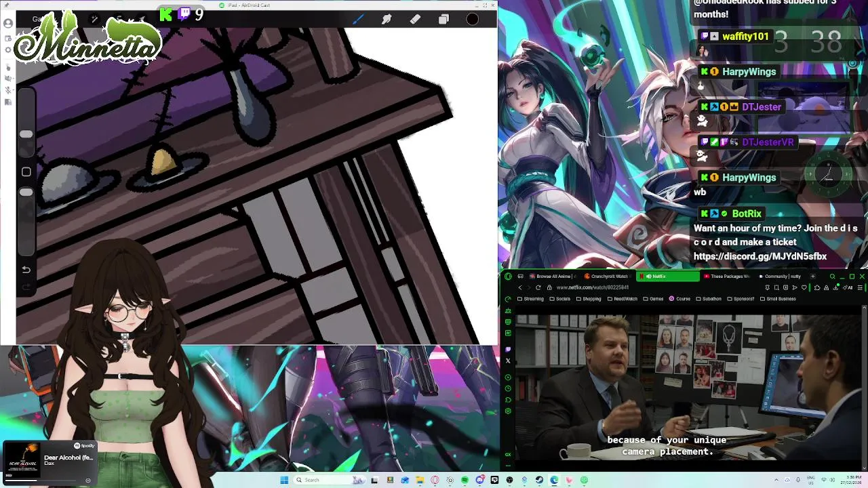Switch to the Community tab
Screen dimensions: 868x488
point(781,276)
